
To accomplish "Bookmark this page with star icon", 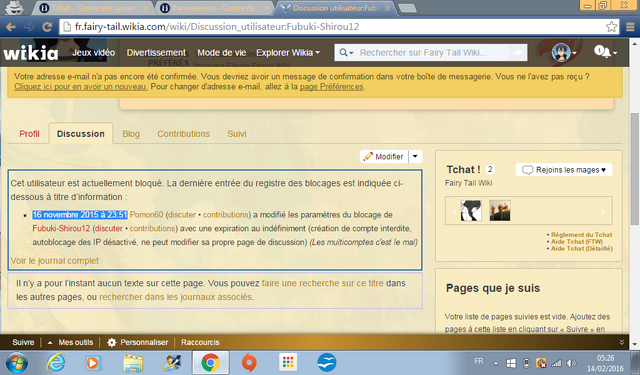I will point(611,27).
